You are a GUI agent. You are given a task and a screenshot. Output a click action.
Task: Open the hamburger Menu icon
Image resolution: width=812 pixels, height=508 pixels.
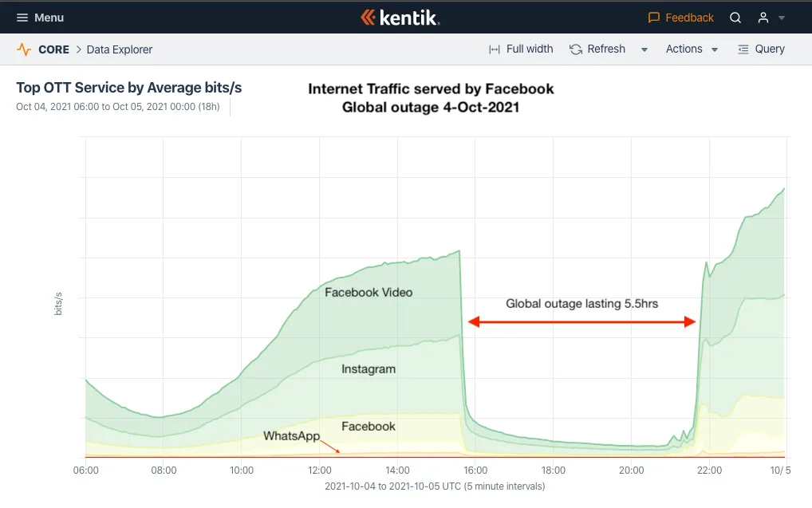22,18
